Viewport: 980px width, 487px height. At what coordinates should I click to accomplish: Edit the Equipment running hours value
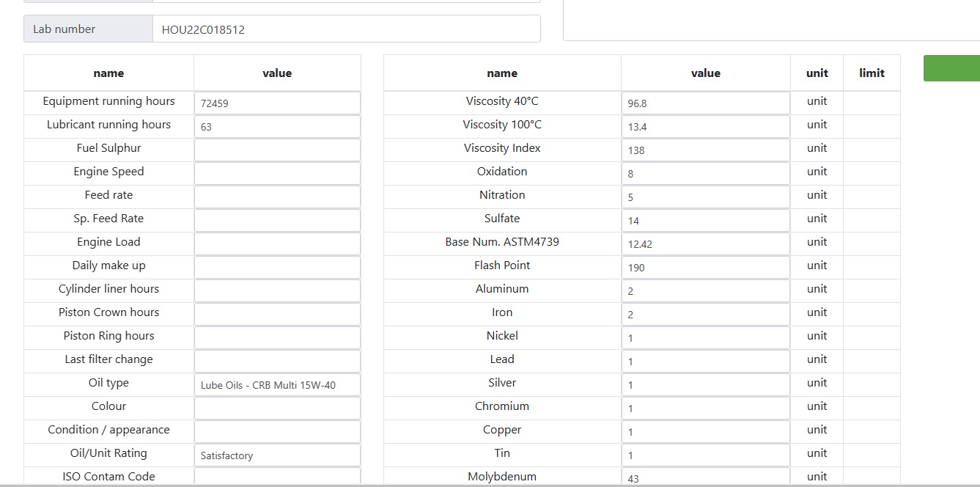(x=277, y=103)
